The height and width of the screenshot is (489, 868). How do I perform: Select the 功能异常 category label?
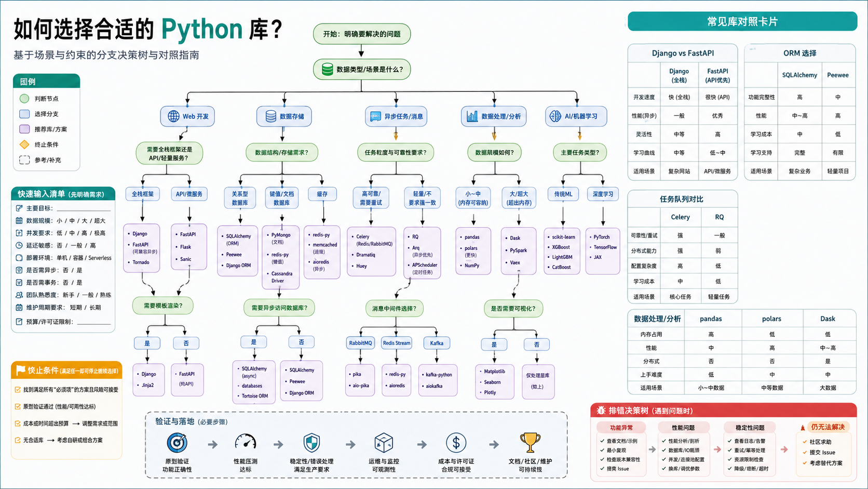pos(621,427)
